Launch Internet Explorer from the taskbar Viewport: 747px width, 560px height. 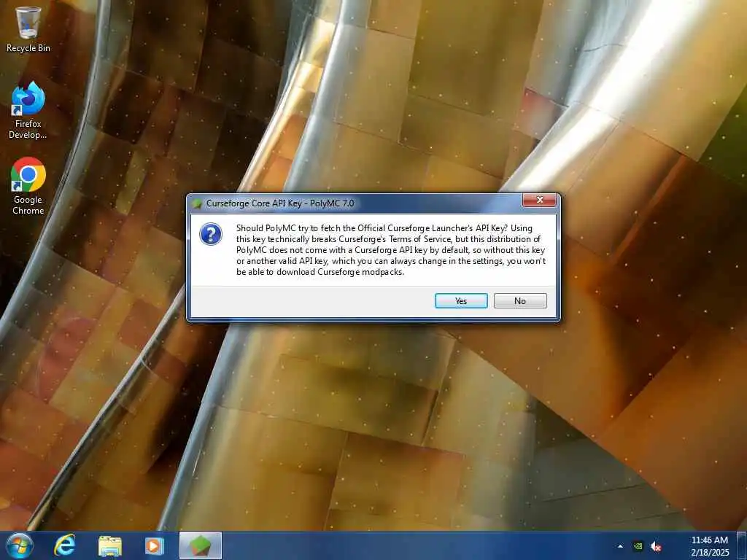(x=64, y=545)
